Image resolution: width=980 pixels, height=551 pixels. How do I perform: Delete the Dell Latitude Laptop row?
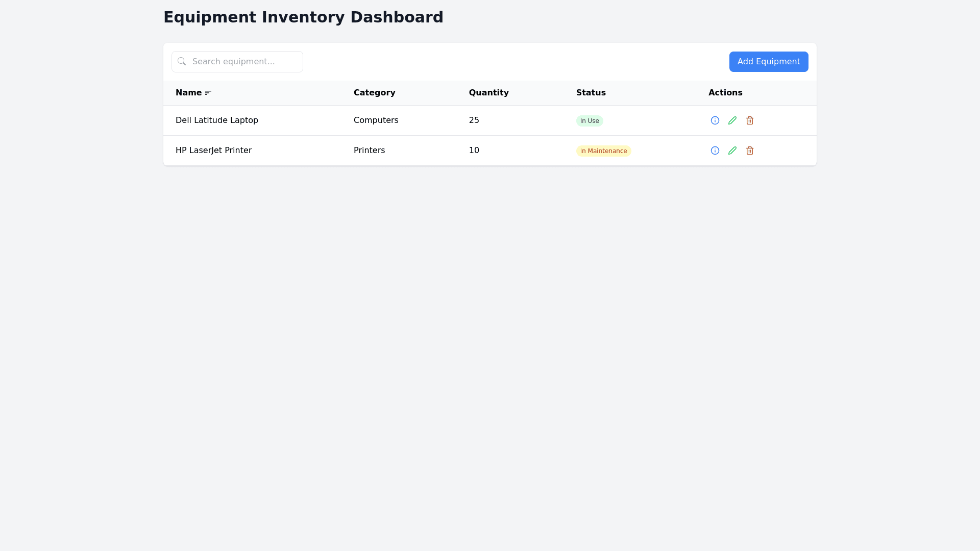pyautogui.click(x=750, y=120)
